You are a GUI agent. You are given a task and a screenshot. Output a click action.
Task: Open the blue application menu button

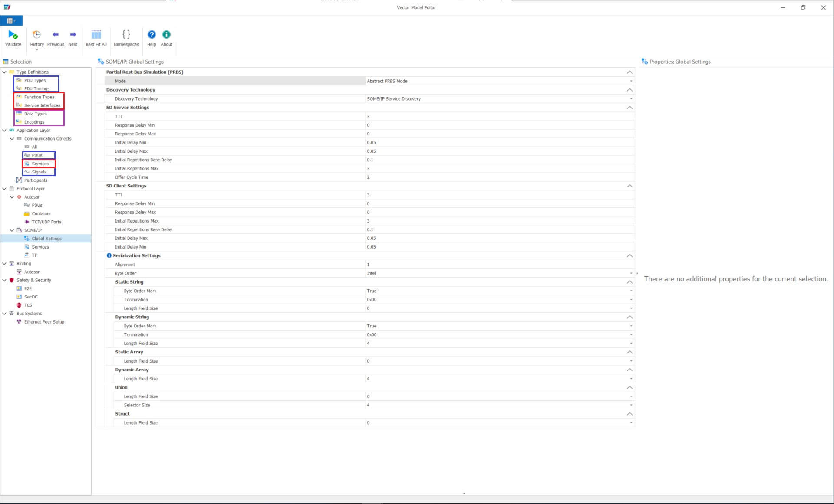pyautogui.click(x=11, y=21)
